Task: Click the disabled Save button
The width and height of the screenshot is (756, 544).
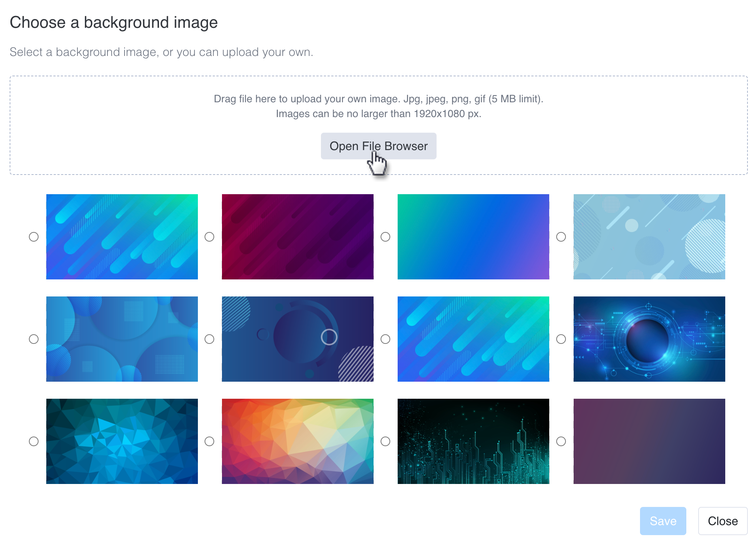Action: click(663, 521)
